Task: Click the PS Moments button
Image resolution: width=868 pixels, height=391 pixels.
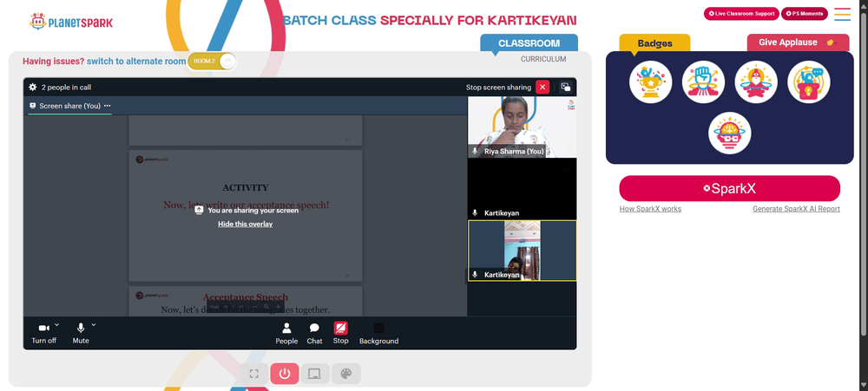Action: [805, 14]
